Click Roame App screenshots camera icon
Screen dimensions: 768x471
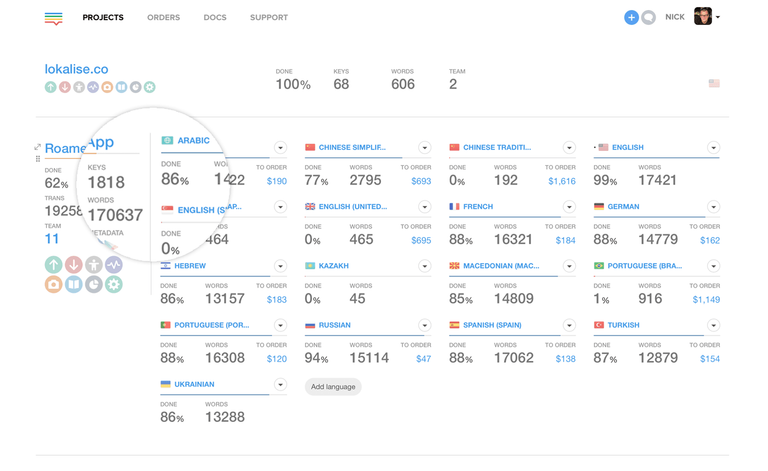[x=54, y=284]
